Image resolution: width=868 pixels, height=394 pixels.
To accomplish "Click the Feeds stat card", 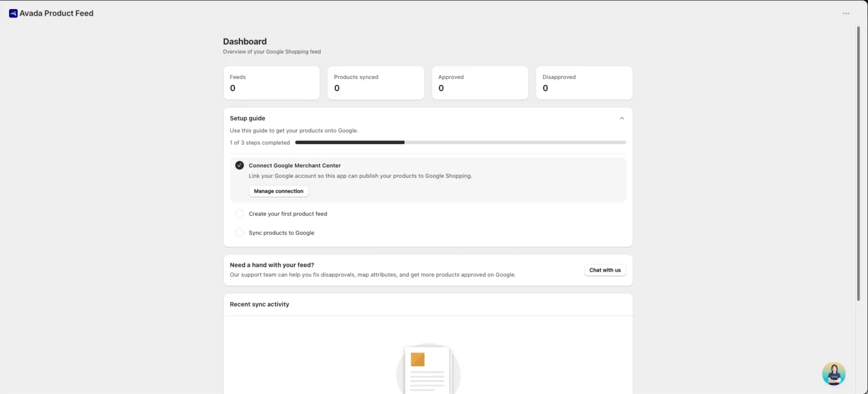I will click(272, 83).
